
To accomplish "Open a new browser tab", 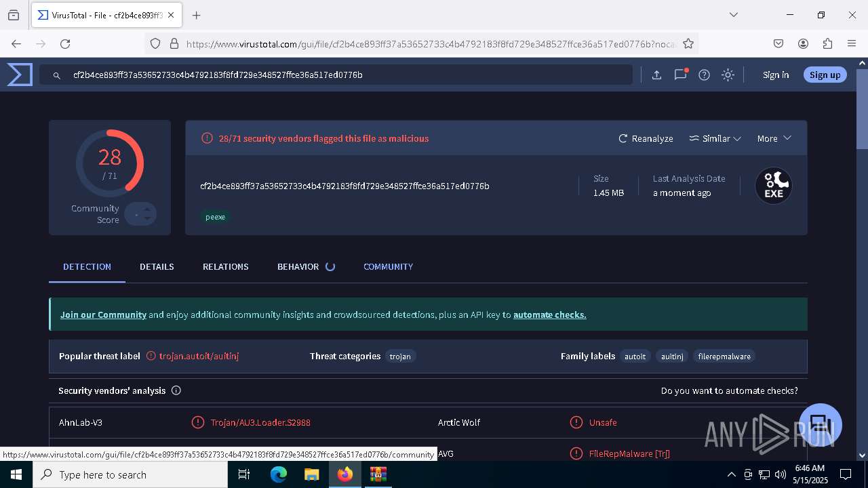I will 196,15.
